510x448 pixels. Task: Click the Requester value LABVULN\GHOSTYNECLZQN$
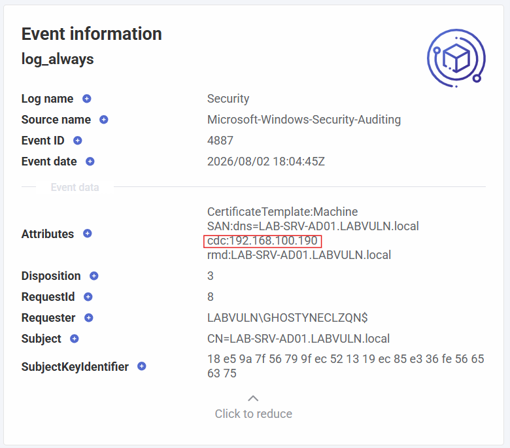tap(287, 318)
